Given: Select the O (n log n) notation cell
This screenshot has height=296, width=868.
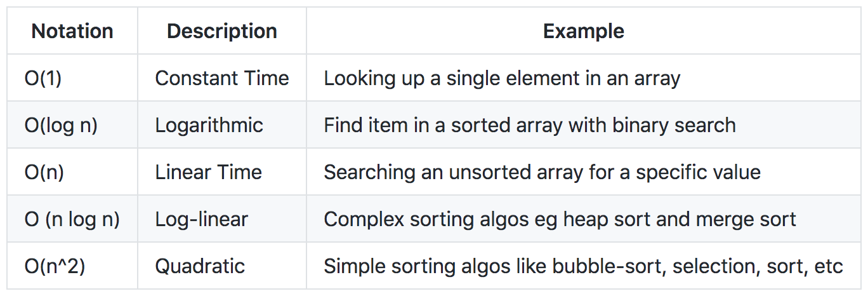Looking at the screenshot, I should [x=72, y=219].
